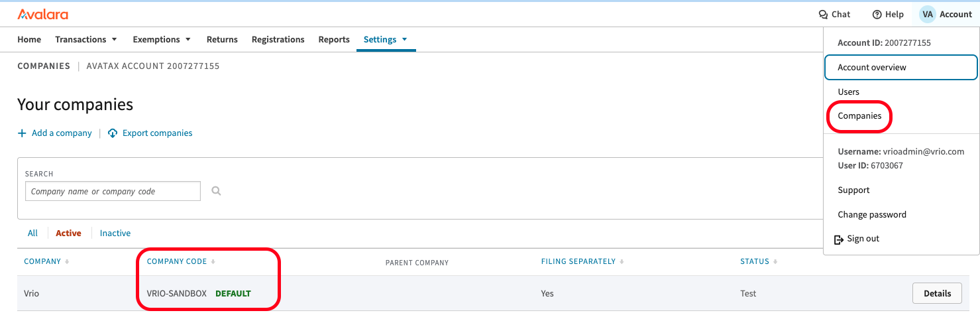Click the Test status cell

tap(748, 293)
